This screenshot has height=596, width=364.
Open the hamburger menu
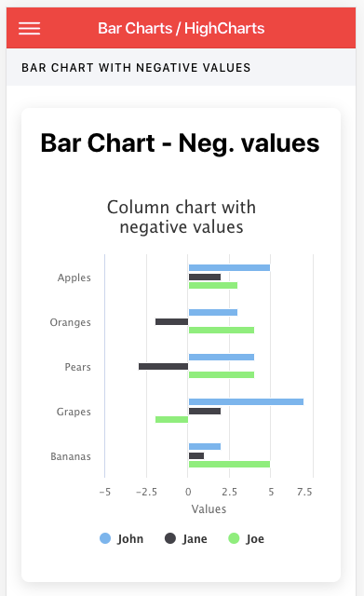coord(29,29)
